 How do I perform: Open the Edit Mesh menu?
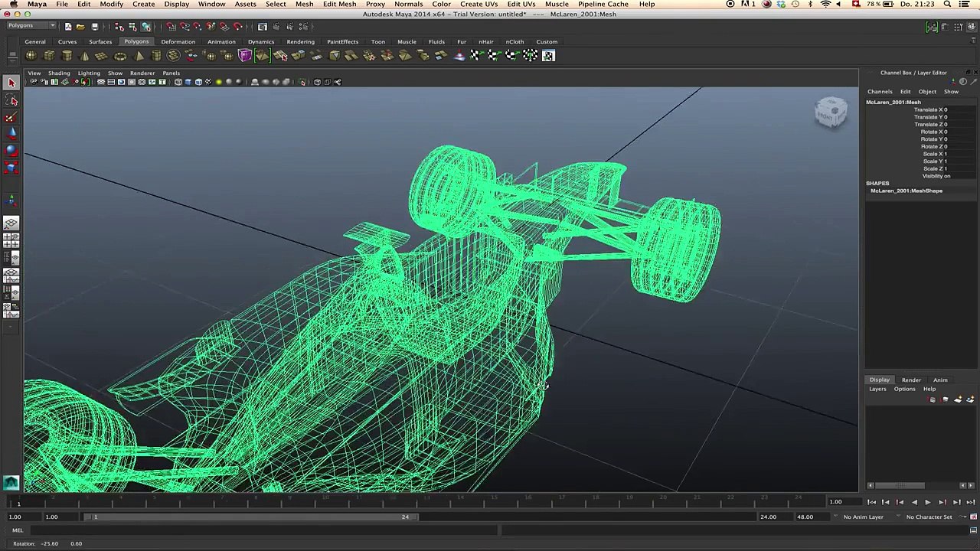pos(339,5)
